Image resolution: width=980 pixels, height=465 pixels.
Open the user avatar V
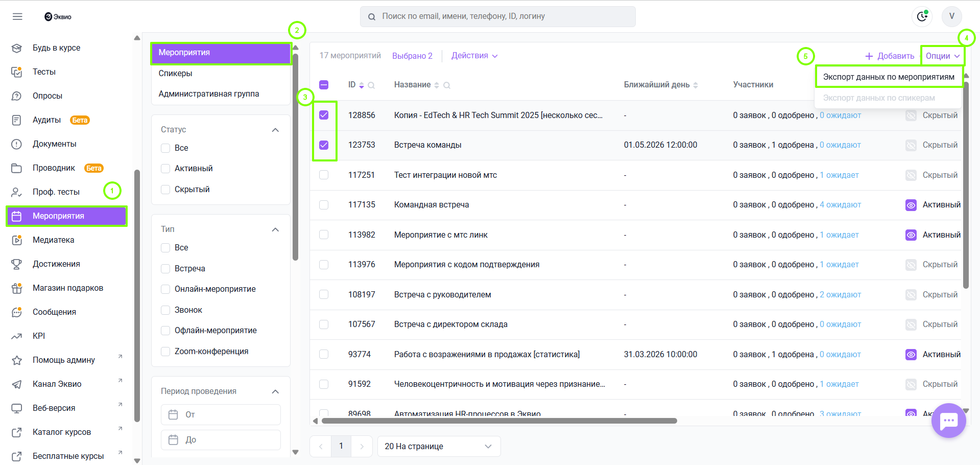pyautogui.click(x=951, y=16)
